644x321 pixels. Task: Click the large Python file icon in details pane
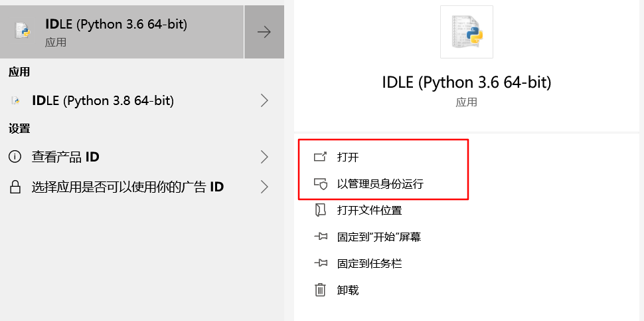[467, 32]
